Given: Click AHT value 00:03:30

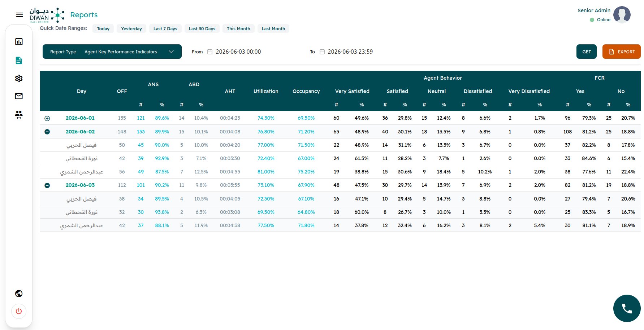Looking at the screenshot, I should pyautogui.click(x=230, y=158).
